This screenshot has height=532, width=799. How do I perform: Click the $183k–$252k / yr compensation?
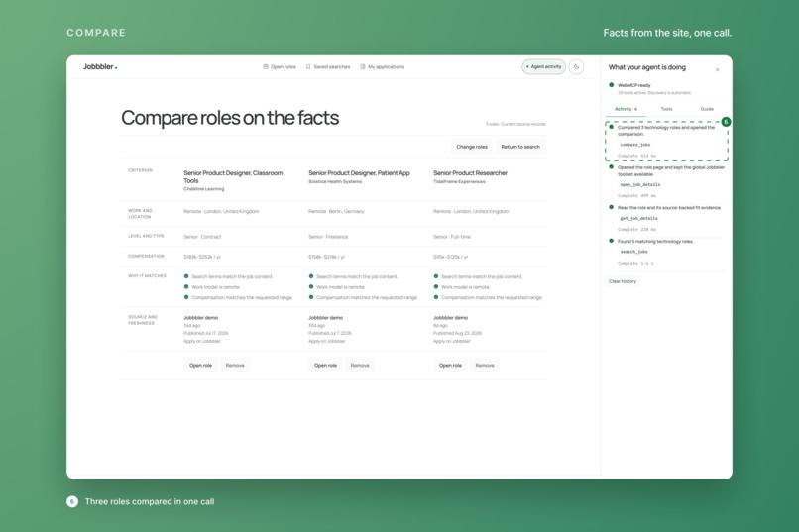[x=202, y=258]
